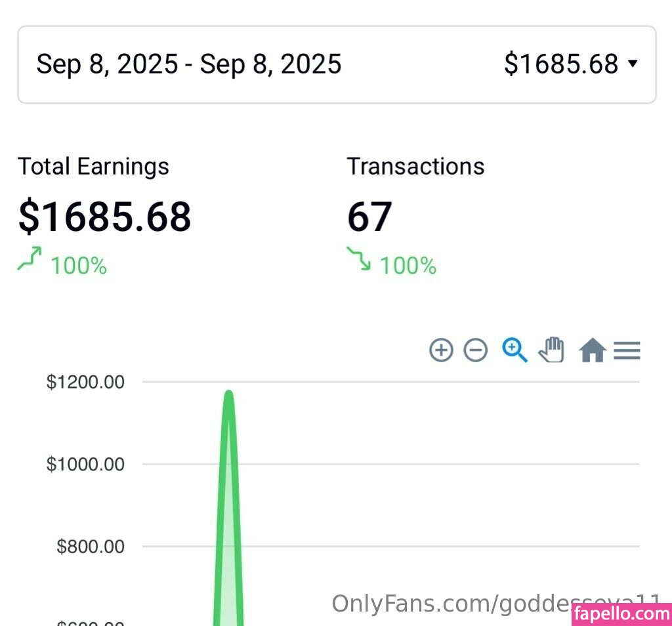Click the 67 transactions count

(369, 217)
